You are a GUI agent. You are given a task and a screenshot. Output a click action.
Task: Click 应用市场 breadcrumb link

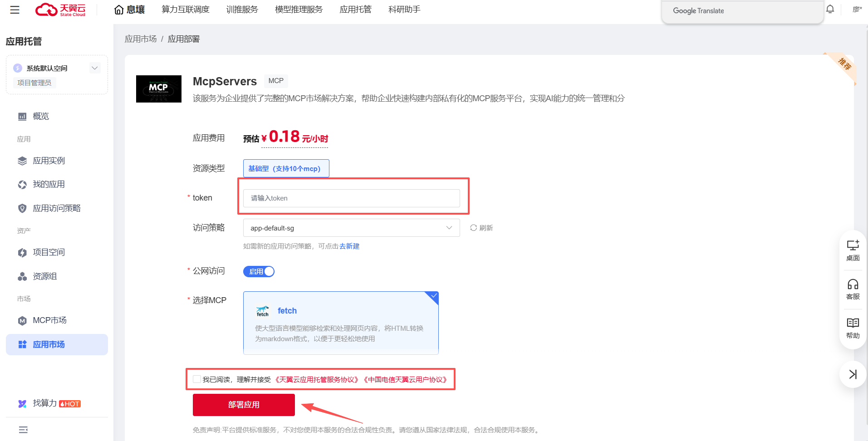[x=141, y=39]
